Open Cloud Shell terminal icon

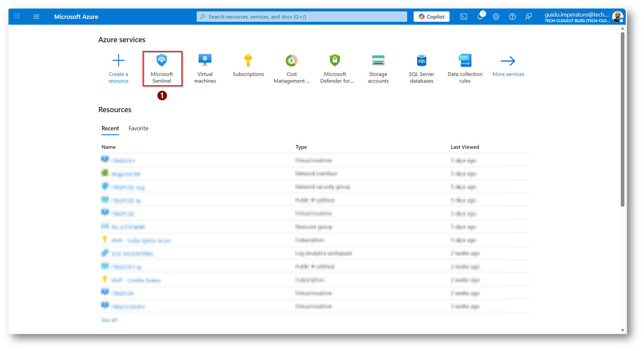click(464, 17)
